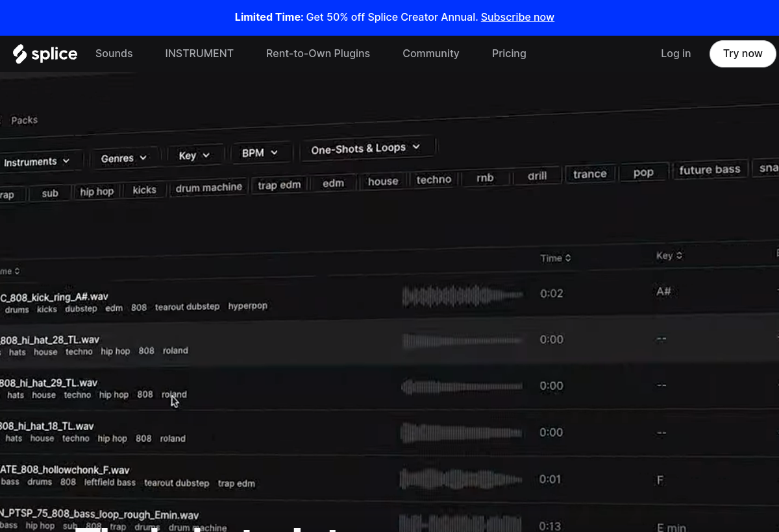
Task: Select file 808_hi_hat_29_TL.wav
Action: 49,383
